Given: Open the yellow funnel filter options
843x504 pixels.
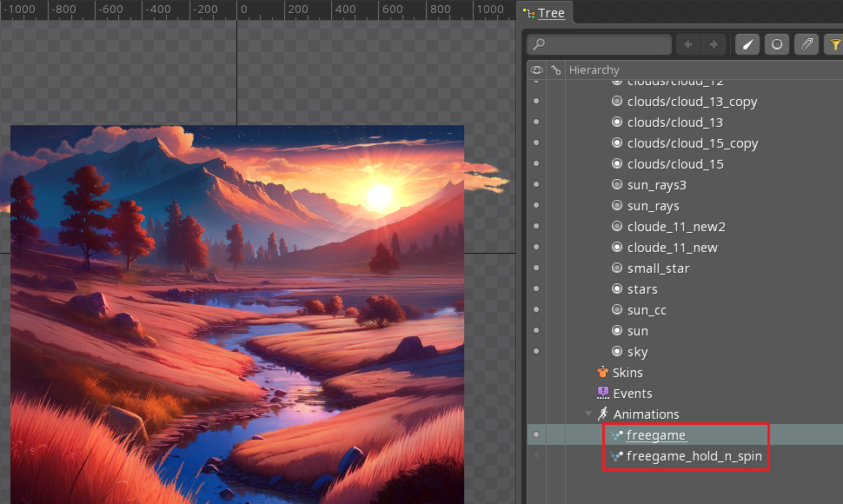Looking at the screenshot, I should (x=835, y=44).
